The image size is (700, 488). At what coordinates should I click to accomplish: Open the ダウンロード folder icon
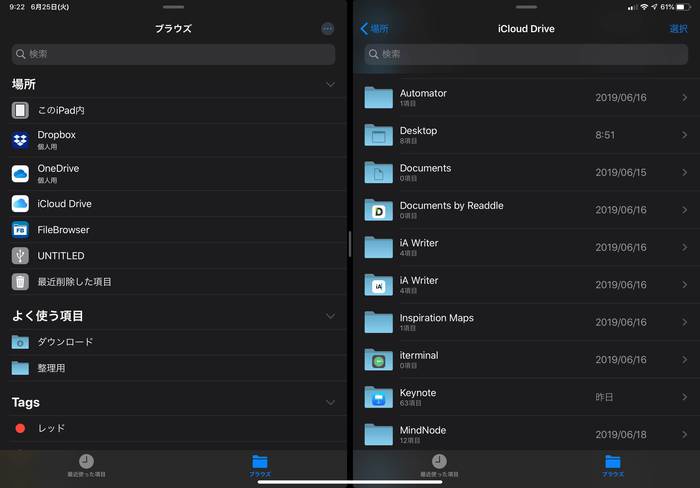tap(20, 342)
